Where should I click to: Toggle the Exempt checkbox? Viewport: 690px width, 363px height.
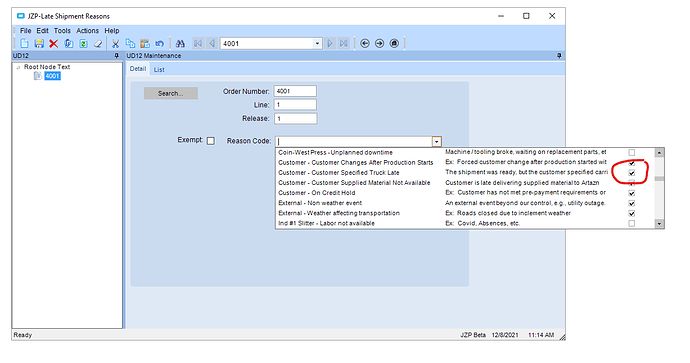pyautogui.click(x=211, y=141)
